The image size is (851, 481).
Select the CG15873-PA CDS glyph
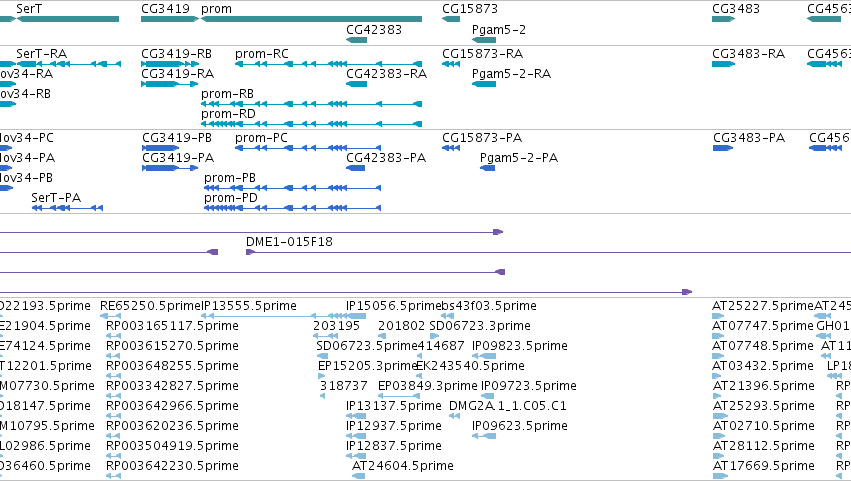coord(451,148)
